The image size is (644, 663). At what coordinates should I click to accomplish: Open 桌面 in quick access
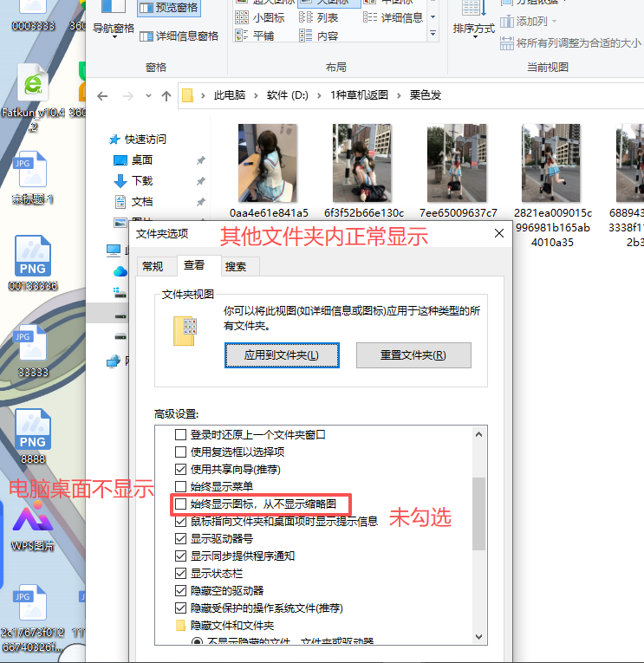coord(142,159)
